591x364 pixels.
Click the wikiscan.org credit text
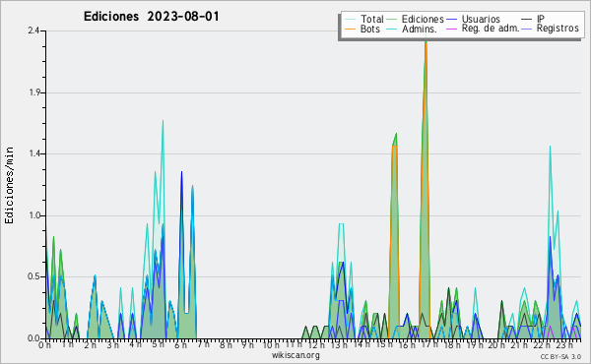point(295,355)
